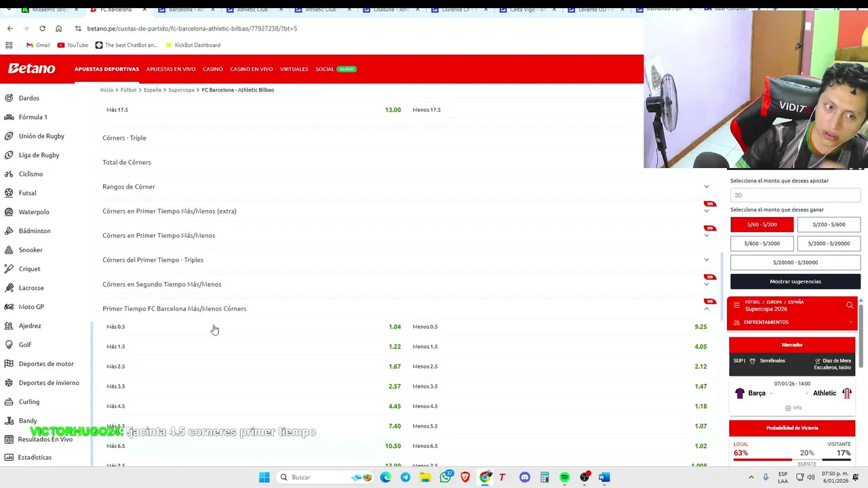Open Supercopa breadcrumb link
The width and height of the screenshot is (868, 488).
coord(181,89)
